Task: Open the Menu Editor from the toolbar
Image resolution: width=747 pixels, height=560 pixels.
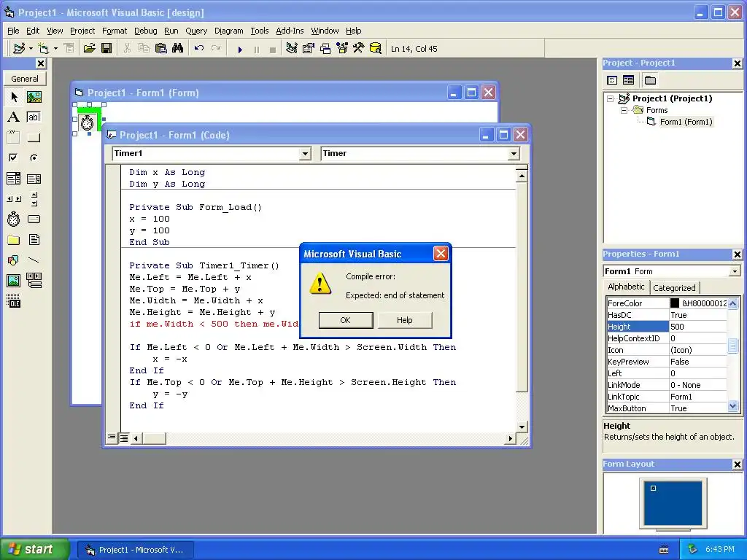Action: (69, 49)
